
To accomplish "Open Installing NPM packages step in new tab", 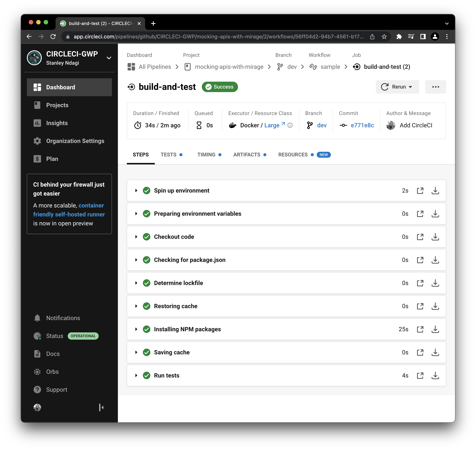I will pos(420,329).
